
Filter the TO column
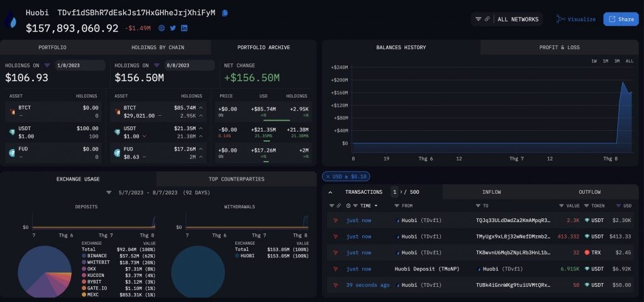click(x=479, y=206)
